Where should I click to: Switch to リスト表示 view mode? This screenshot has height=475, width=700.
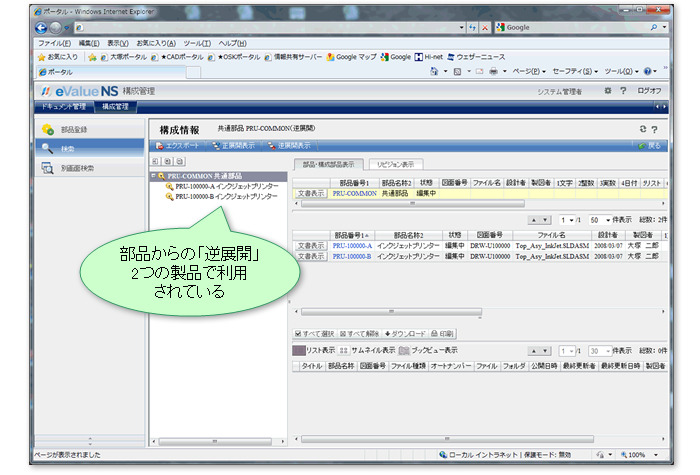click(314, 351)
